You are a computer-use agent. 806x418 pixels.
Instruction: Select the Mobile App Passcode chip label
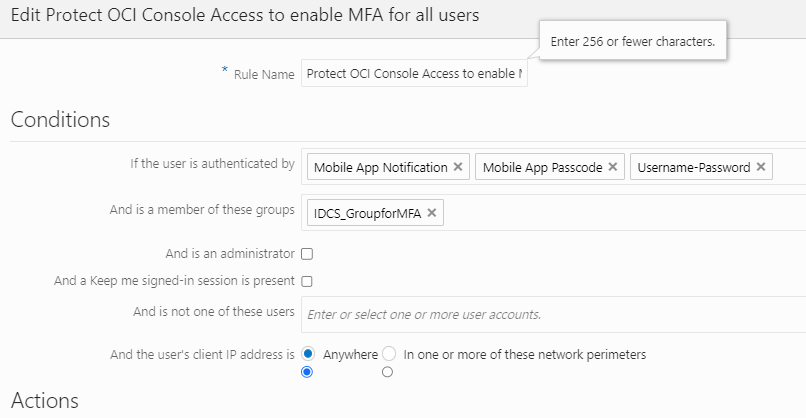[542, 167]
